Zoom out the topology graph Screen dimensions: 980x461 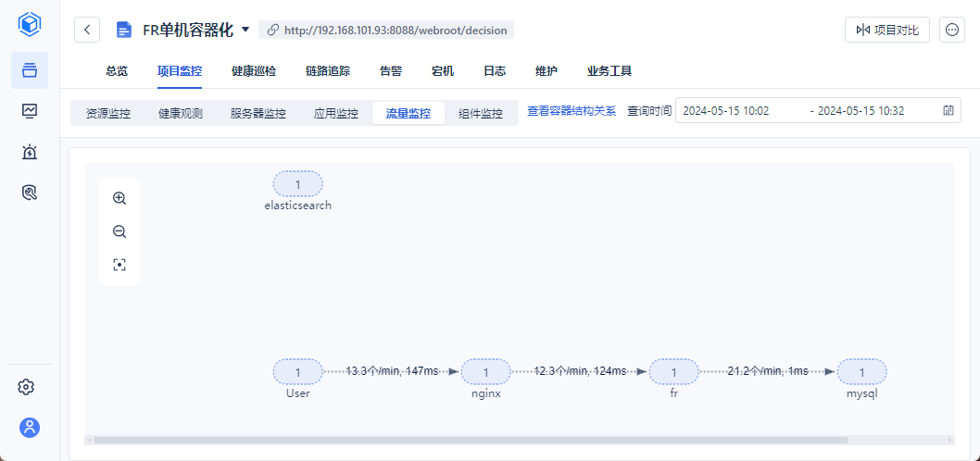[119, 231]
